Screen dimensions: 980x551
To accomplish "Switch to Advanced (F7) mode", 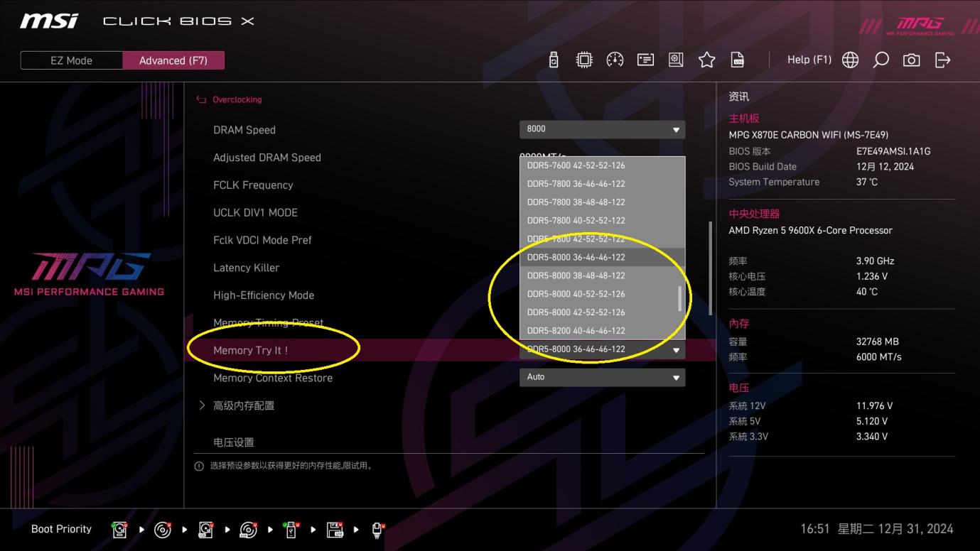I will coord(173,60).
